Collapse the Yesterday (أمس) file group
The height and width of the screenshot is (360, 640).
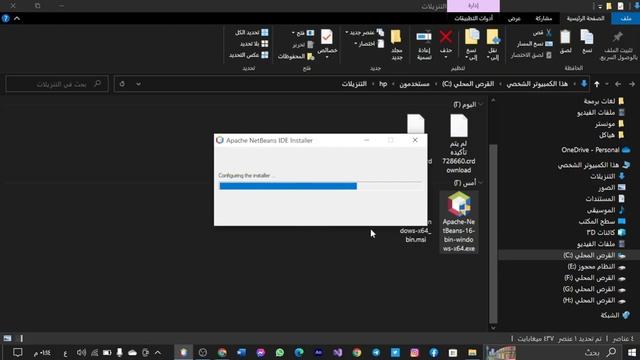(481, 183)
